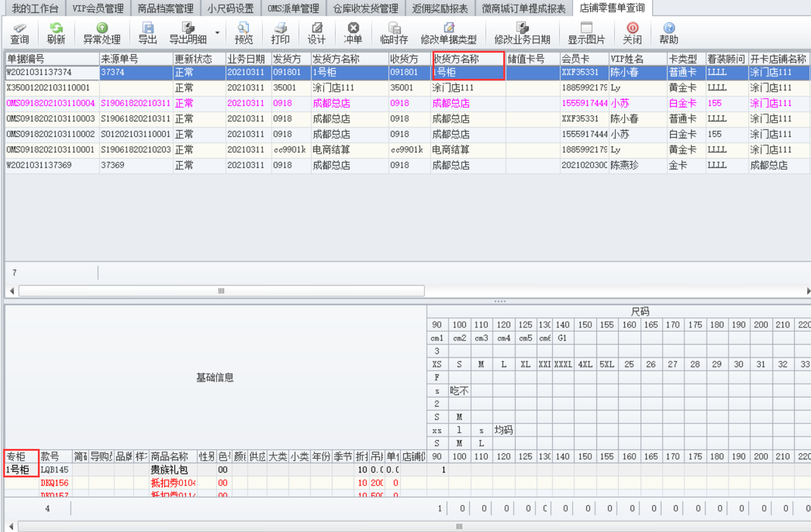Switch to VIP会员管理 tab
This screenshot has width=811, height=532.
point(97,9)
